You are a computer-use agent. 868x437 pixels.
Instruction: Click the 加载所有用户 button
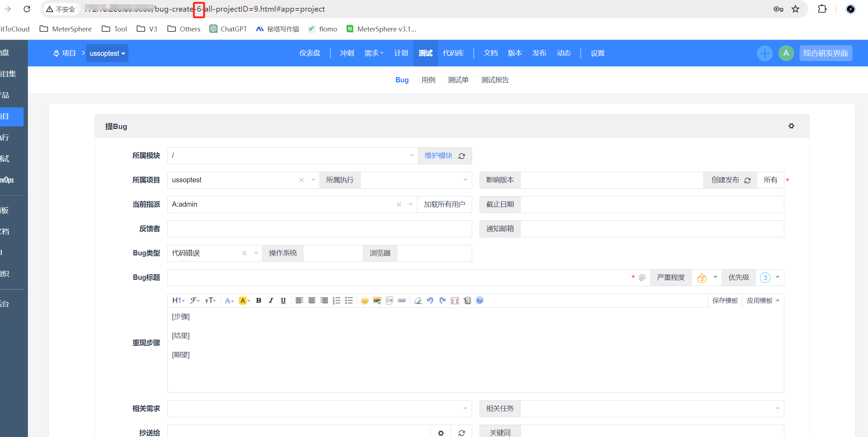click(x=444, y=204)
